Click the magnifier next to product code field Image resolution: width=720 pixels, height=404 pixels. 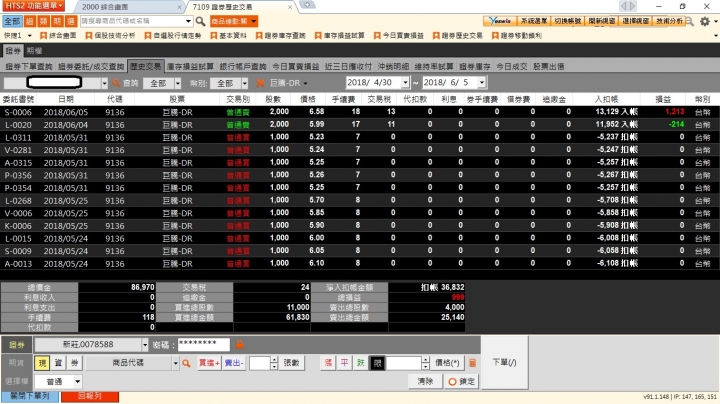(186, 363)
